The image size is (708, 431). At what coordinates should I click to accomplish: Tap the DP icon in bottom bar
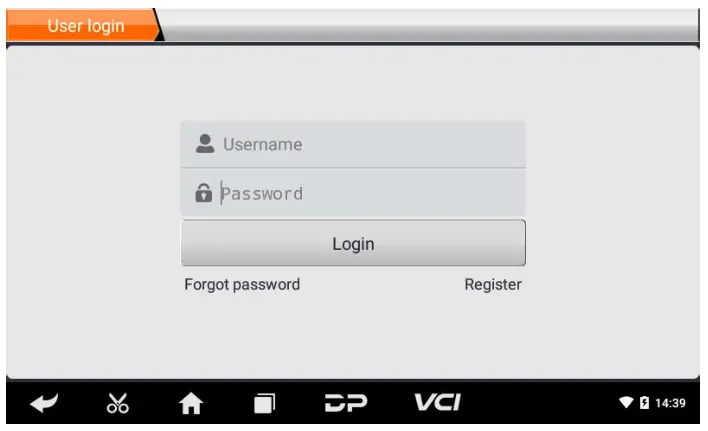[x=346, y=403]
